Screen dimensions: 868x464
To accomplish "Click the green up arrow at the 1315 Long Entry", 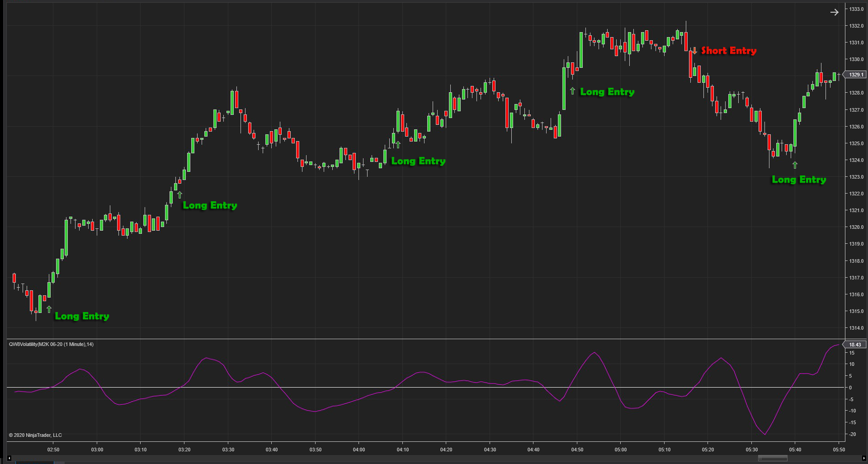I will pyautogui.click(x=49, y=309).
